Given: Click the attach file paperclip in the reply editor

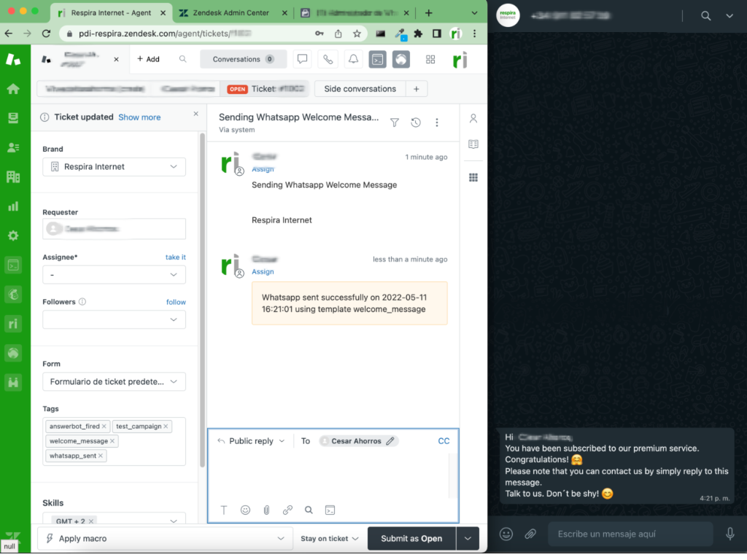Looking at the screenshot, I should coord(266,510).
